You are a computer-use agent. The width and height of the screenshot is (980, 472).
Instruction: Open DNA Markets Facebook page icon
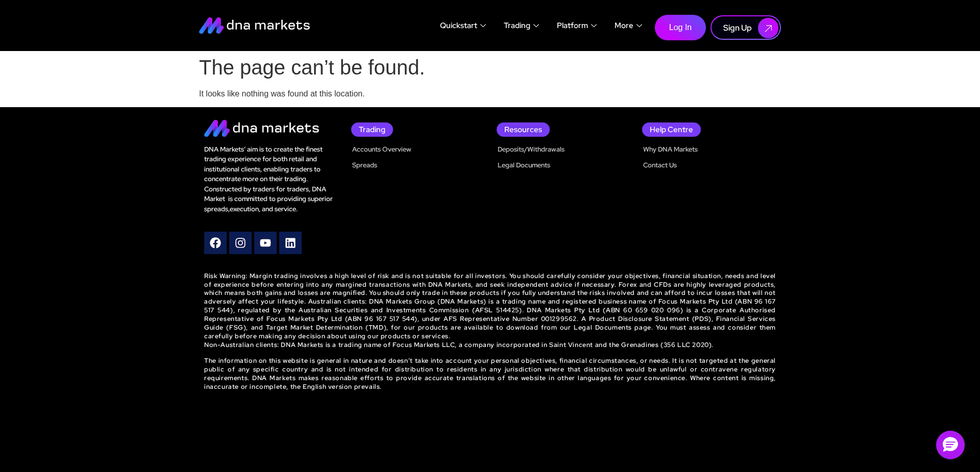(215, 243)
